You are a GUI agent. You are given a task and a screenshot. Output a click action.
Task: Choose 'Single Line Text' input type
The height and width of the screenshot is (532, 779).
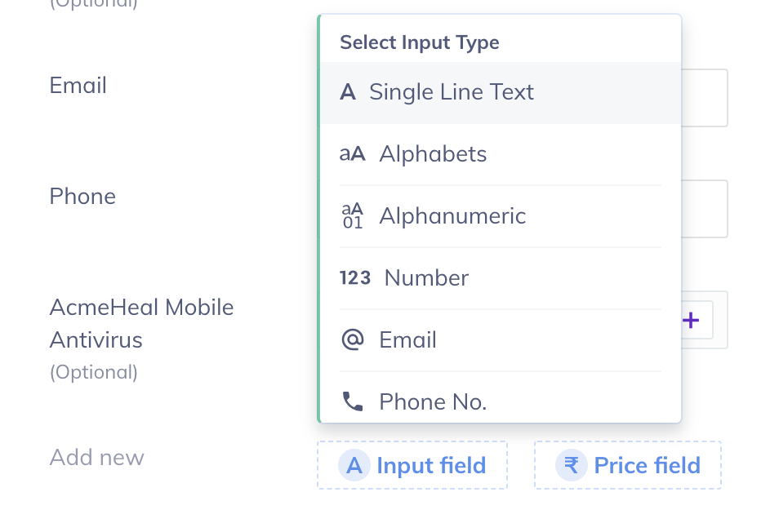point(452,92)
